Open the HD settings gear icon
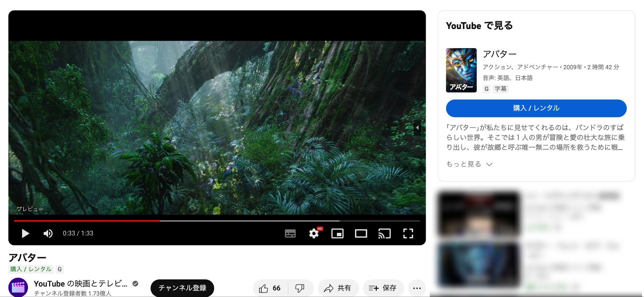 pos(314,233)
